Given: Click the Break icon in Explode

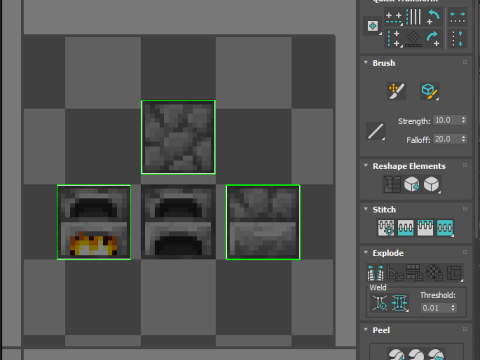Looking at the screenshot, I should (375, 273).
